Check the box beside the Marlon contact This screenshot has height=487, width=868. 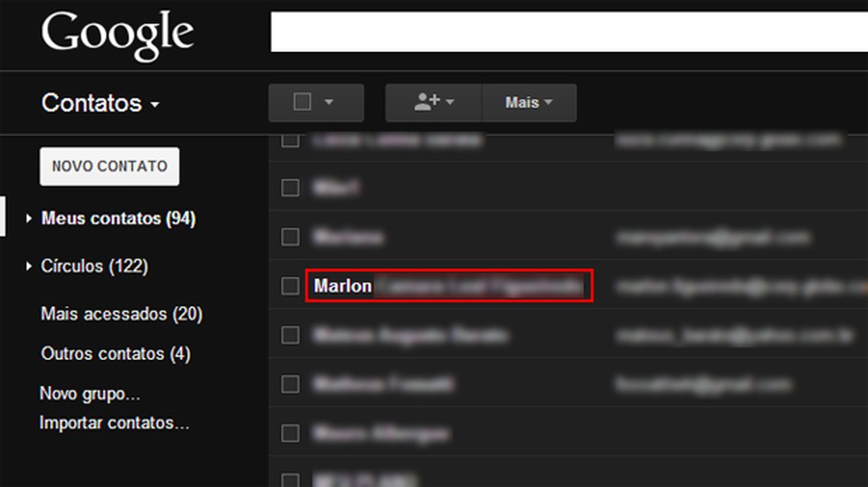click(290, 286)
